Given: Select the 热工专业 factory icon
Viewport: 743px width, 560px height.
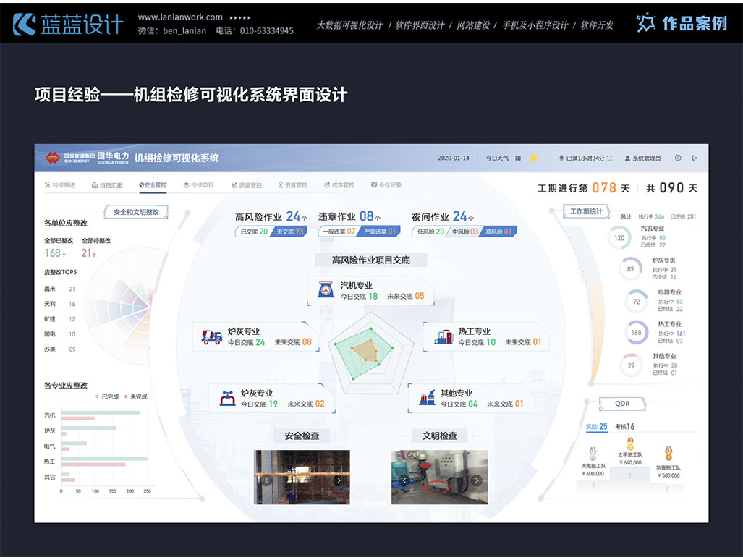Looking at the screenshot, I should click(x=443, y=336).
